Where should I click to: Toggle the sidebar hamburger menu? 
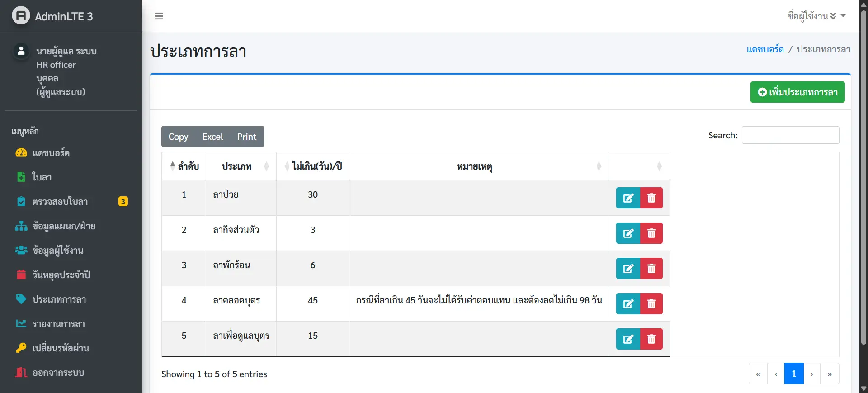[159, 16]
